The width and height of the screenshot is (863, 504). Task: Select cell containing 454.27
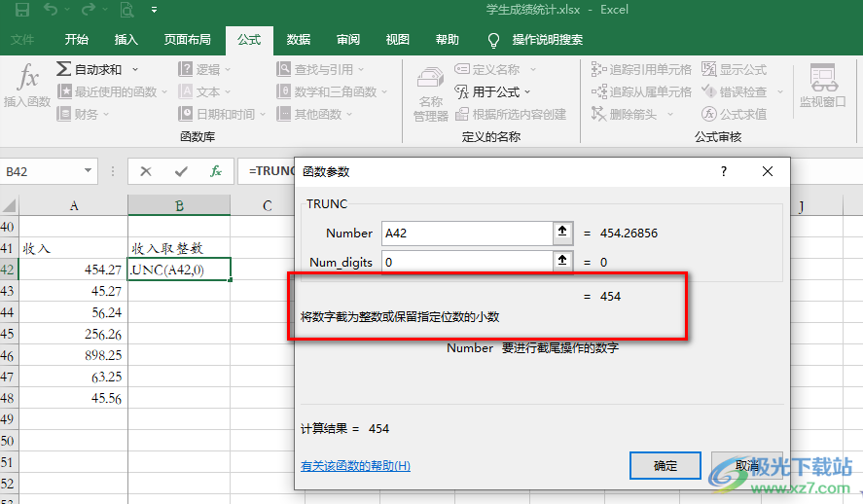pos(73,270)
